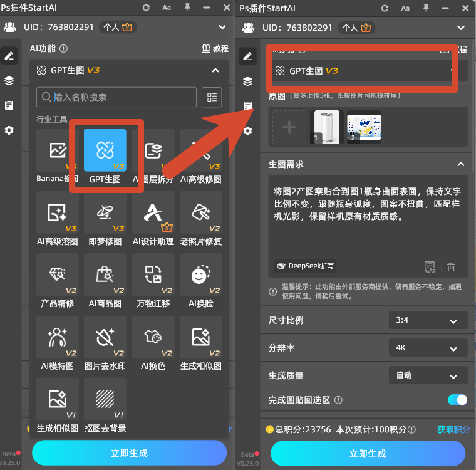Open 分辨率 dropdown showing 4K
This screenshot has height=470, width=476.
pos(428,348)
